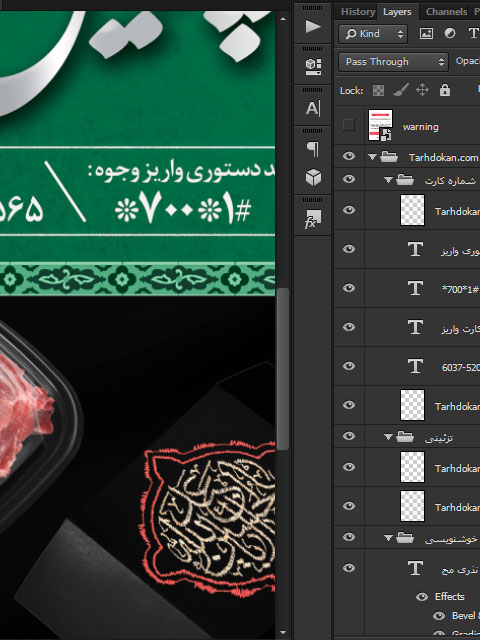Screen dimensions: 480x640
Task: Click the warning layer name
Action: coord(420,127)
